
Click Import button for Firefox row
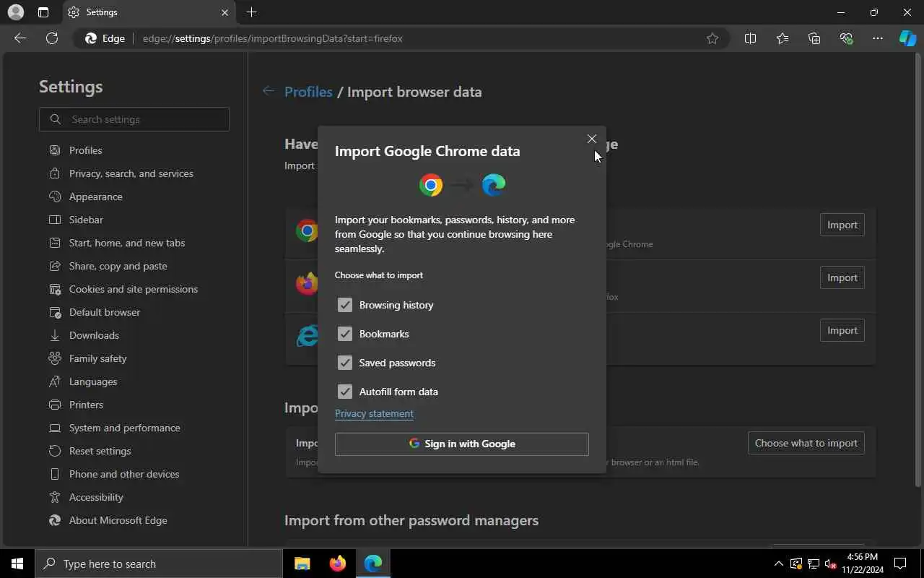(842, 277)
